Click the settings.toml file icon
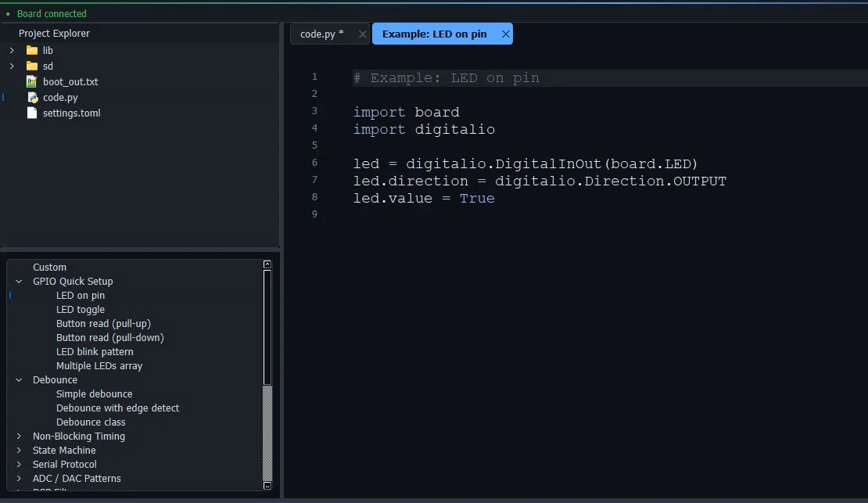868x503 pixels. (x=32, y=113)
